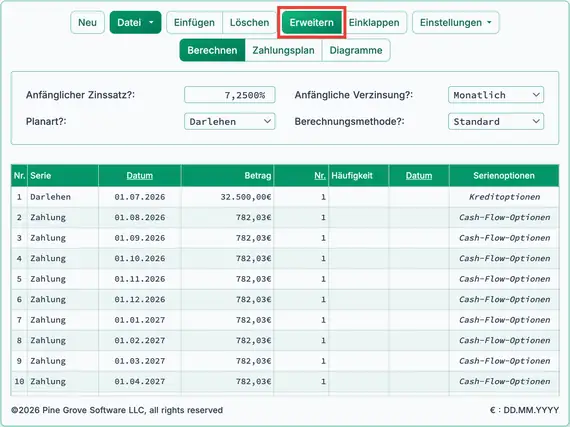570x427 pixels.
Task: Click the Einklappen button
Action: tap(374, 23)
